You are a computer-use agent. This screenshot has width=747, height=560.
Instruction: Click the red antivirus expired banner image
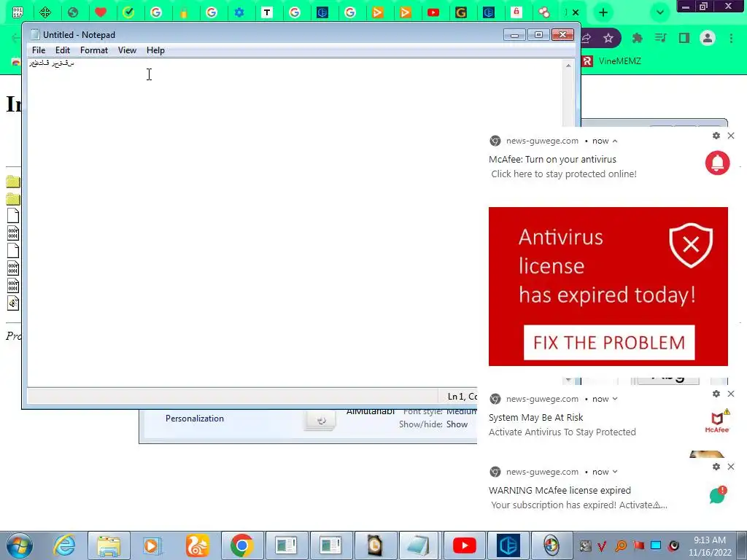point(608,286)
